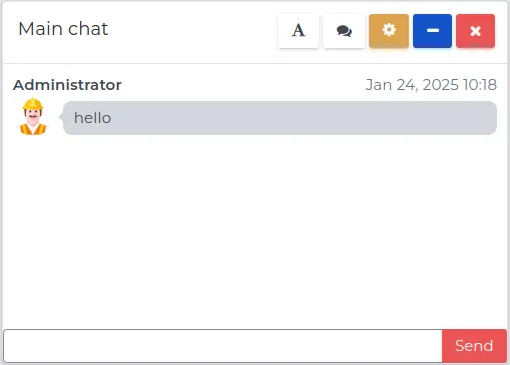Click the chat bubbles conversations icon
This screenshot has width=510, height=365.
[344, 31]
